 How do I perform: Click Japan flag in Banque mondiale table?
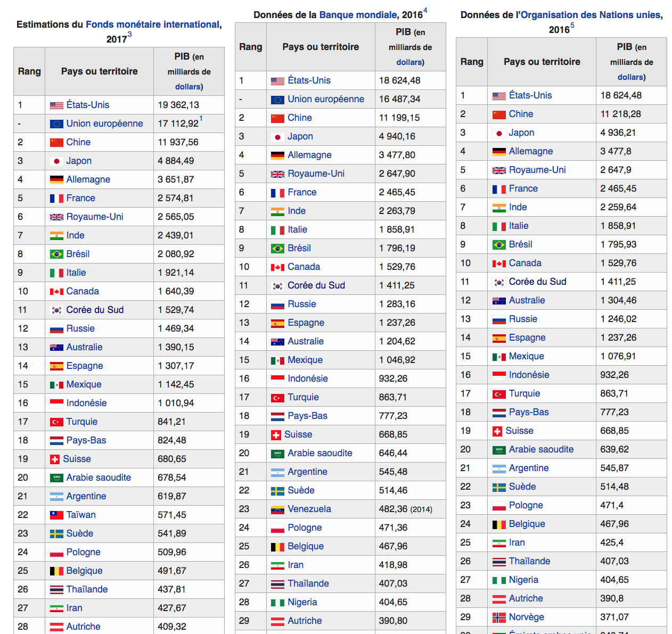277,137
